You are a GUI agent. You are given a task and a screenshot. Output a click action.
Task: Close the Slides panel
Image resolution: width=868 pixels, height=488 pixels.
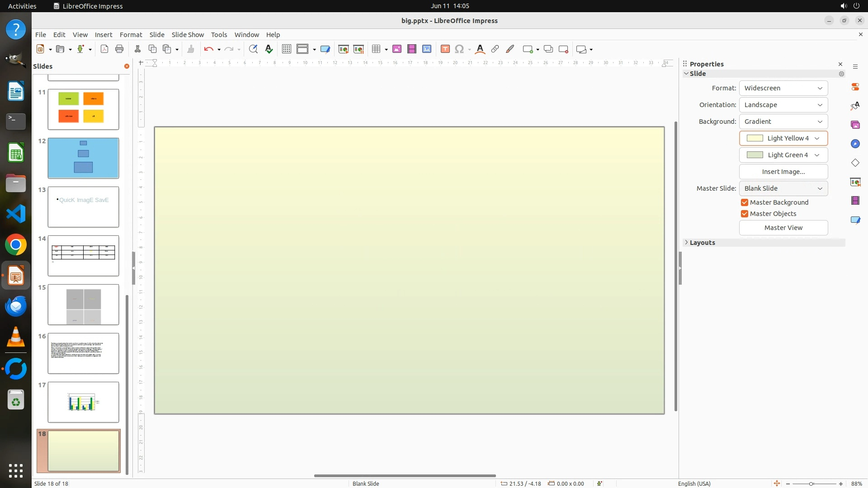pyautogui.click(x=127, y=66)
